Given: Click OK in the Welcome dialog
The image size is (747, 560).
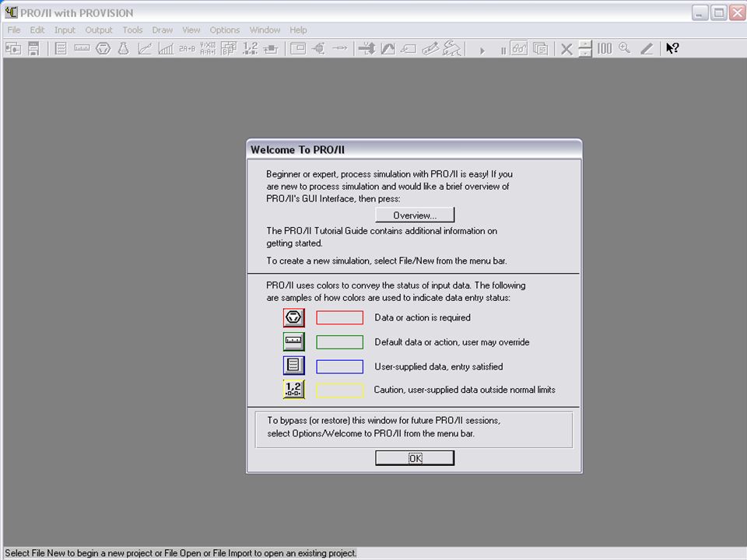Looking at the screenshot, I should tap(415, 458).
